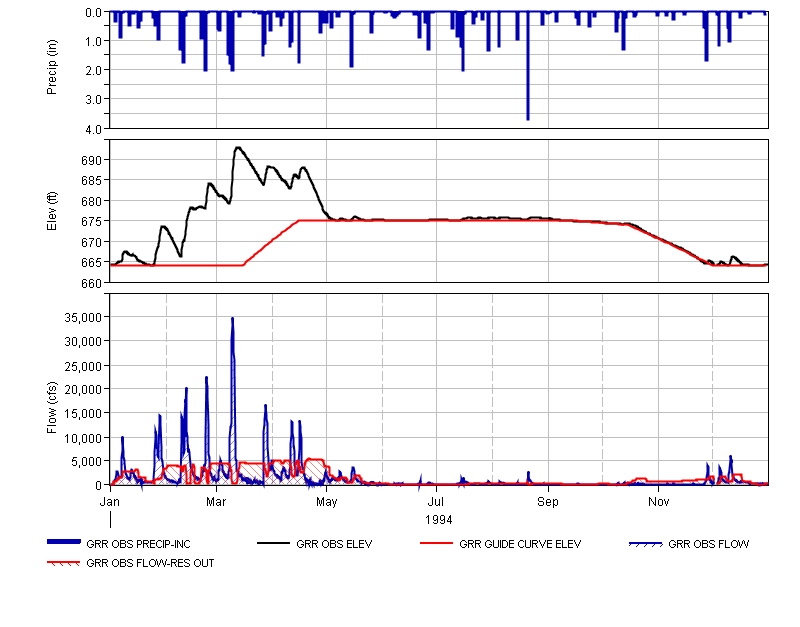The height and width of the screenshot is (627, 800).
Task: Select the GRR OBS ELEV legend text
Action: click(334, 545)
